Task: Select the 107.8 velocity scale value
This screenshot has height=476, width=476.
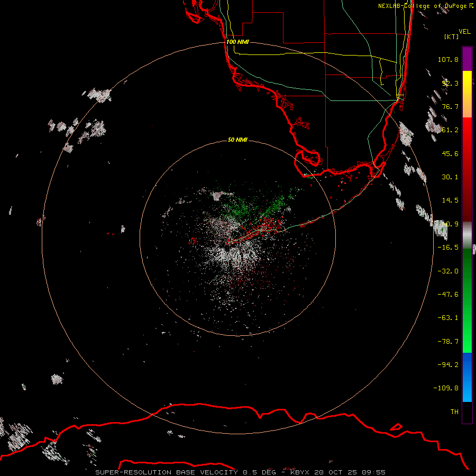Action: (448, 59)
